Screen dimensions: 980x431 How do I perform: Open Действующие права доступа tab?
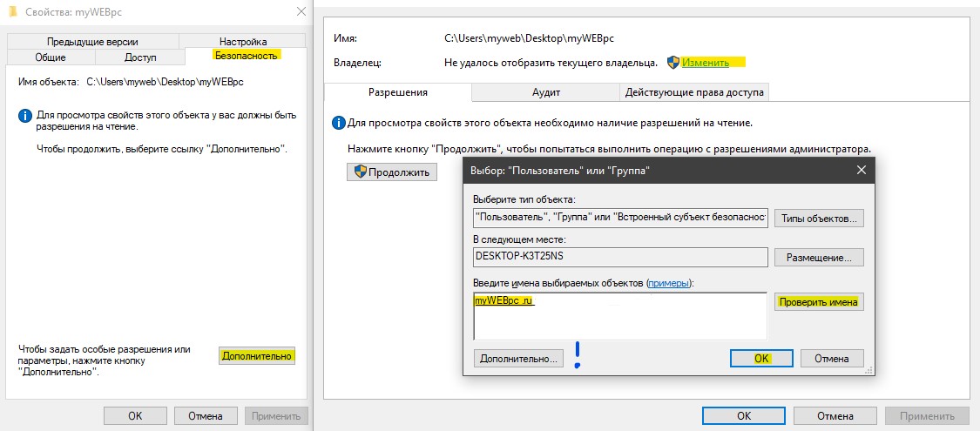693,91
